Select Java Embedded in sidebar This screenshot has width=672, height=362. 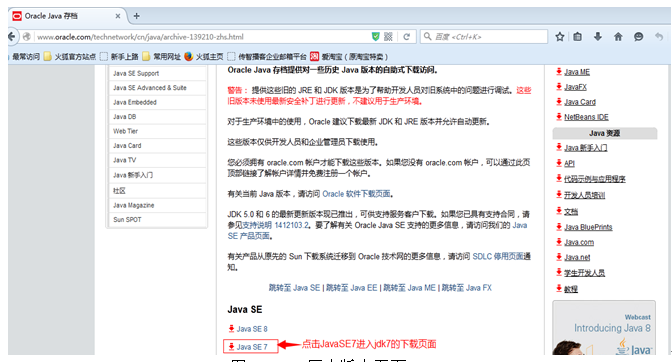coord(135,102)
